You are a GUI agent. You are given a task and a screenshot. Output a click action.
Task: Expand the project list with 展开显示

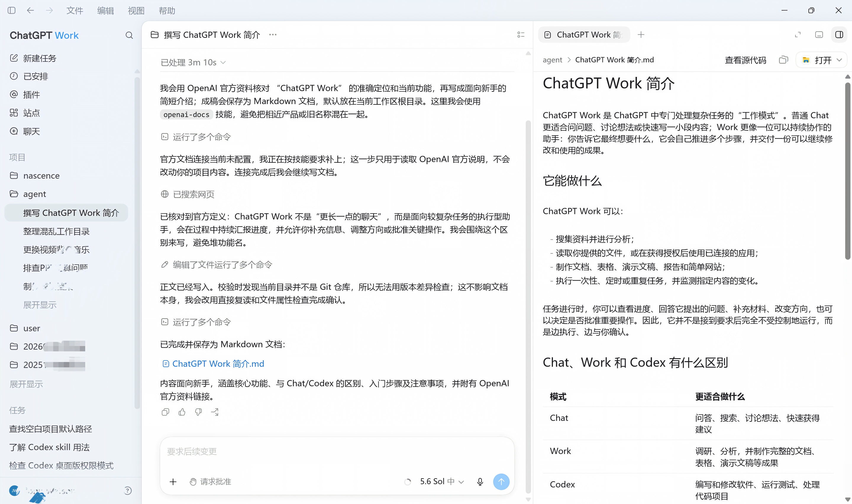click(26, 384)
